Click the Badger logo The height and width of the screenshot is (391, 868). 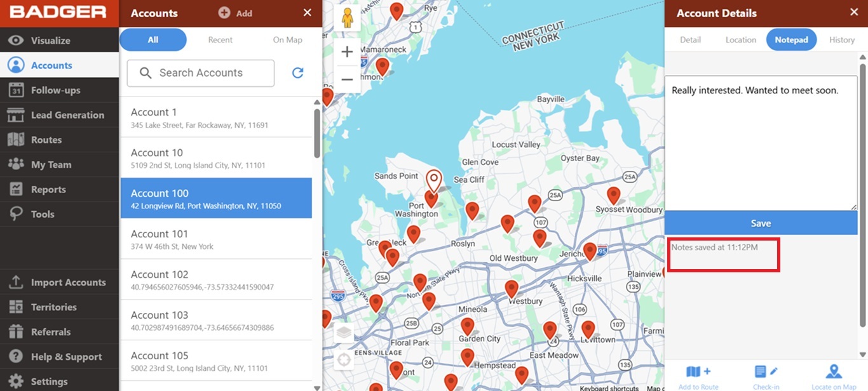pyautogui.click(x=58, y=12)
